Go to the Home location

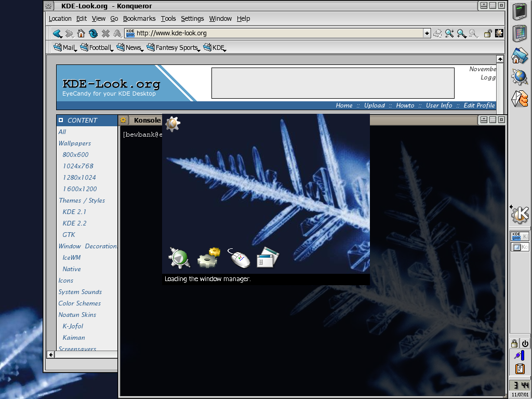[81, 33]
